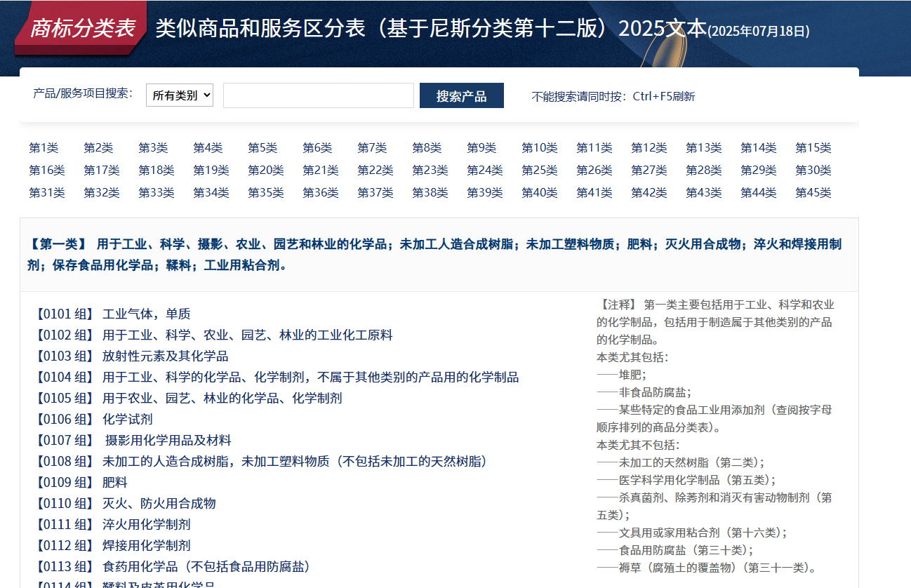The image size is (911, 588).
Task: Open 第45类 classification page
Action: (813, 192)
